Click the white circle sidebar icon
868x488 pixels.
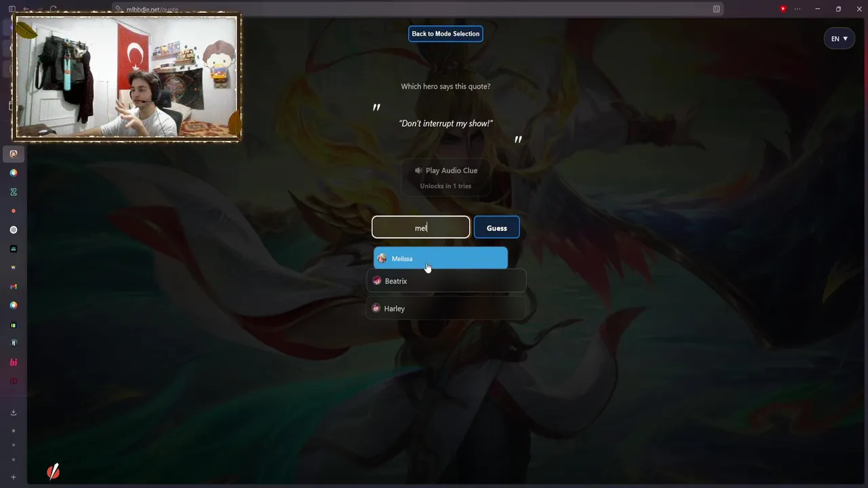14,230
